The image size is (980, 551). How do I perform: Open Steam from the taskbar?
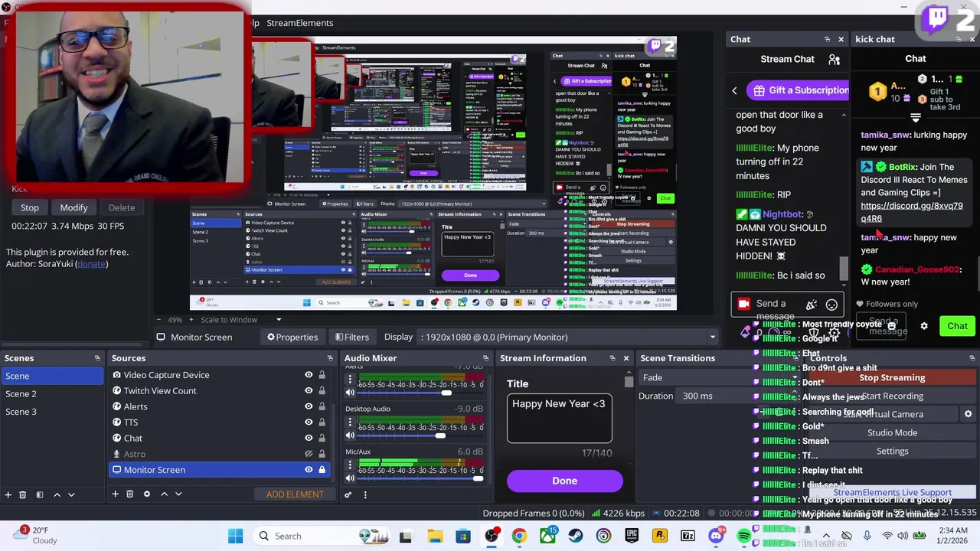576,536
